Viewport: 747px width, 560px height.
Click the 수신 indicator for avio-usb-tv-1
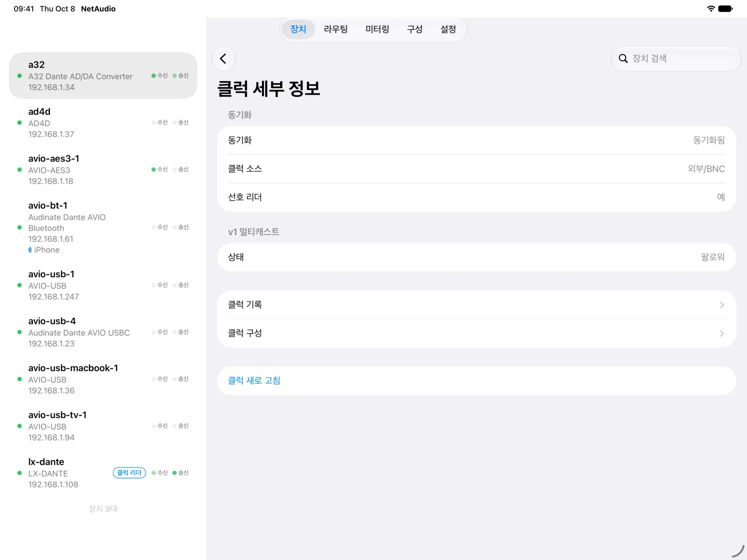(x=160, y=426)
